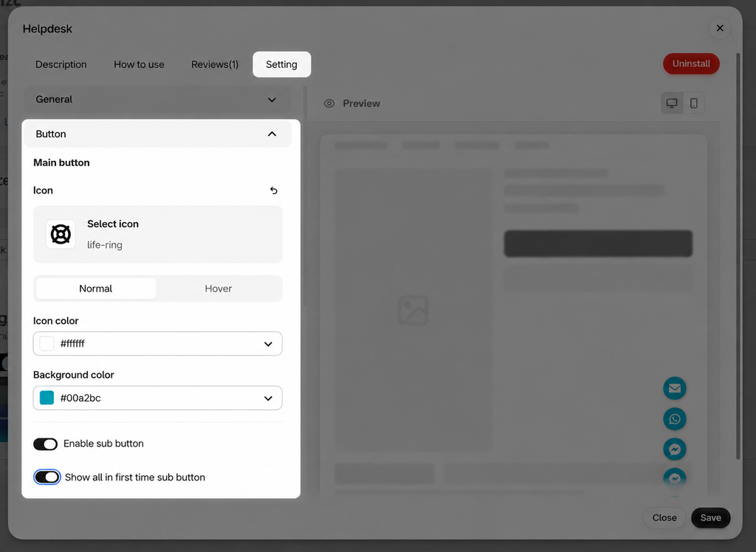Open the How to use tab
The image size is (756, 552).
tap(139, 65)
